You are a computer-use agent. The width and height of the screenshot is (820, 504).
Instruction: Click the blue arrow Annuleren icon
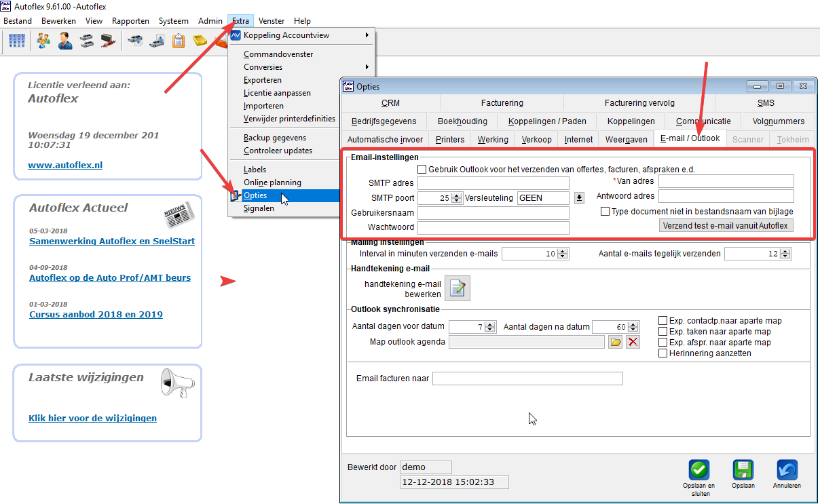(x=787, y=469)
